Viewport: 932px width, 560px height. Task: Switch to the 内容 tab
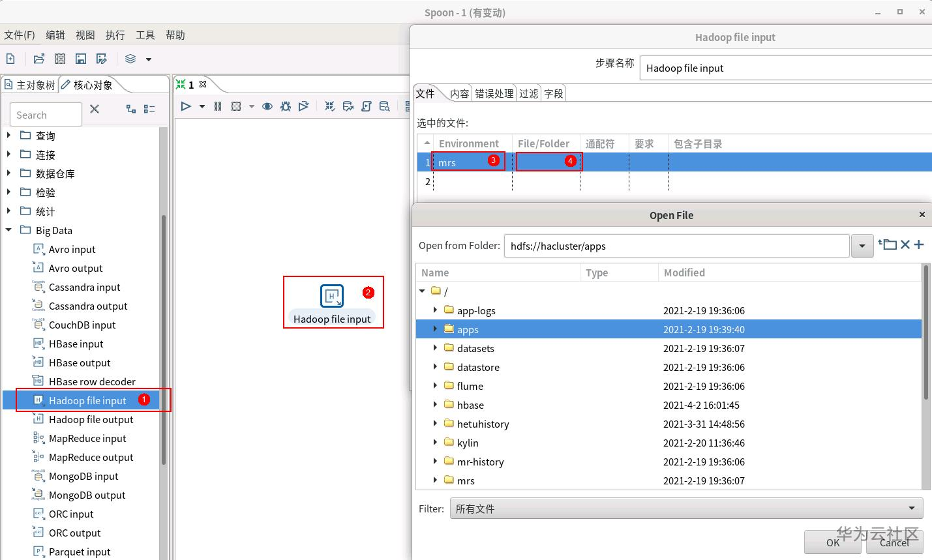459,93
